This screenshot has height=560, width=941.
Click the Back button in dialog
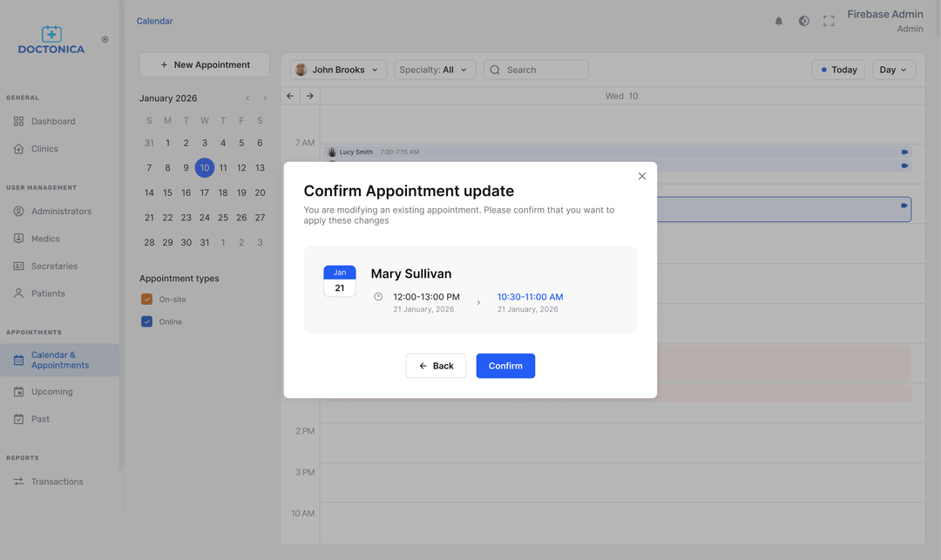[436, 366]
